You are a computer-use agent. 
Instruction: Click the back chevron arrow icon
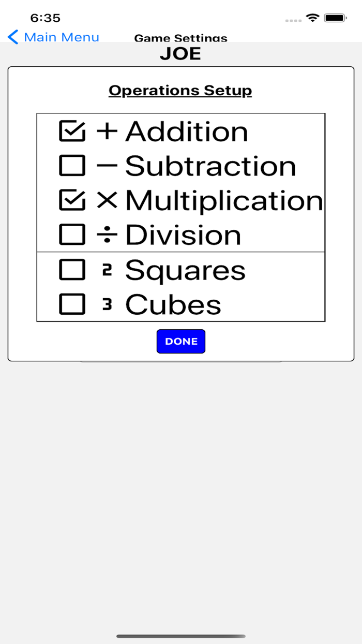coord(13,37)
